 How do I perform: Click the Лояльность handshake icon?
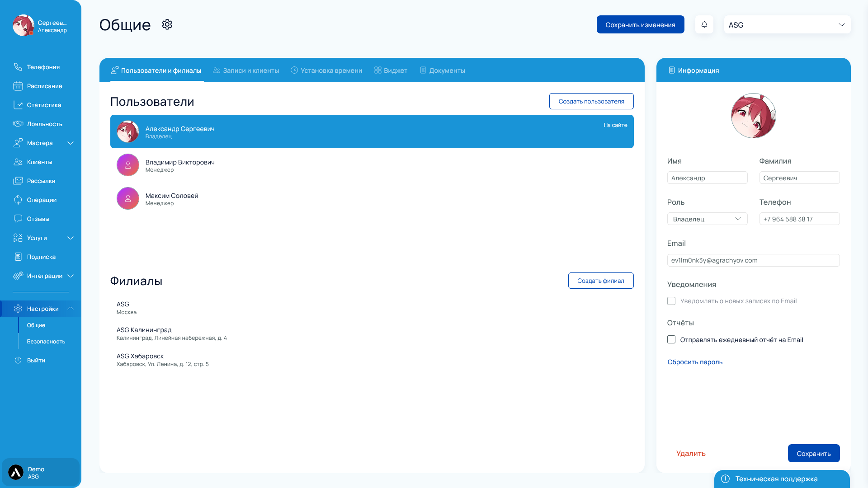click(x=18, y=124)
